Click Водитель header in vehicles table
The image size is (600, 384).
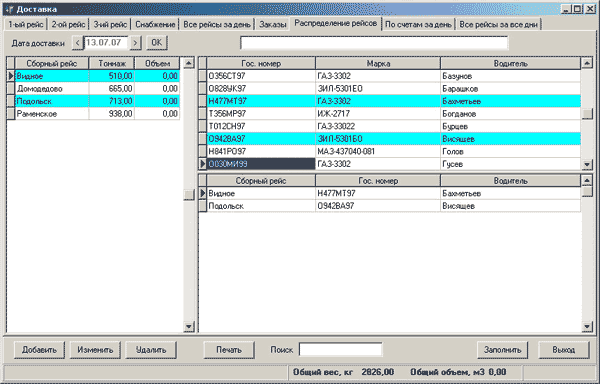[x=510, y=63]
